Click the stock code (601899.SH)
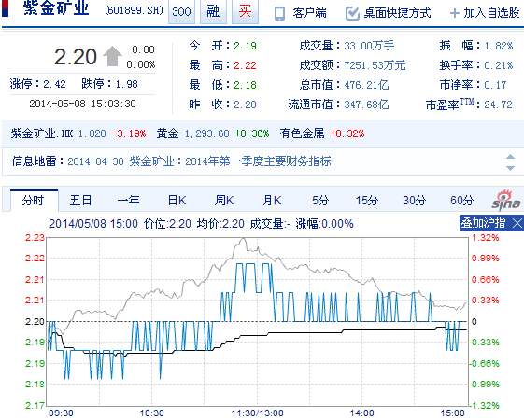 coord(134,10)
